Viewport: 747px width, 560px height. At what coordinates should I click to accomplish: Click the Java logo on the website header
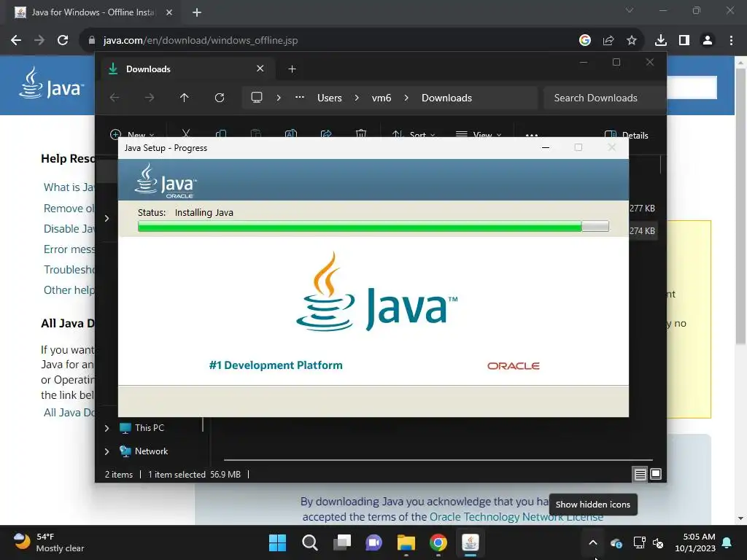(52, 83)
